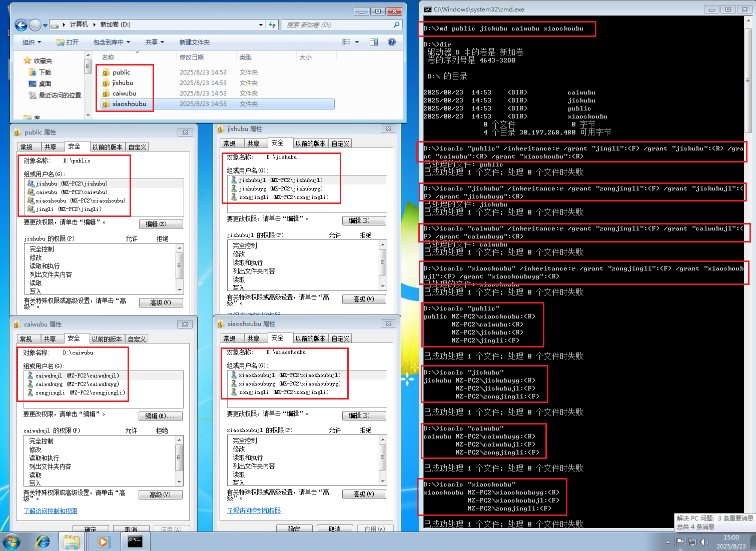
Task: Click the Action Center flag tray icon
Action: 680,541
